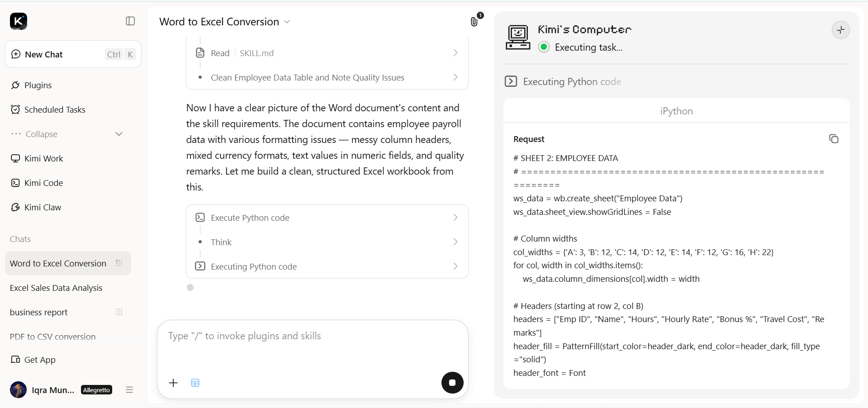Open the attachments paperclip icon

474,21
